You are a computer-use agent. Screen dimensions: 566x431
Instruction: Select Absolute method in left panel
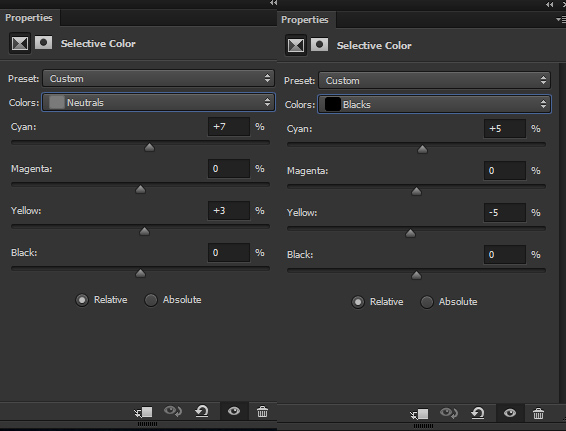pos(173,300)
